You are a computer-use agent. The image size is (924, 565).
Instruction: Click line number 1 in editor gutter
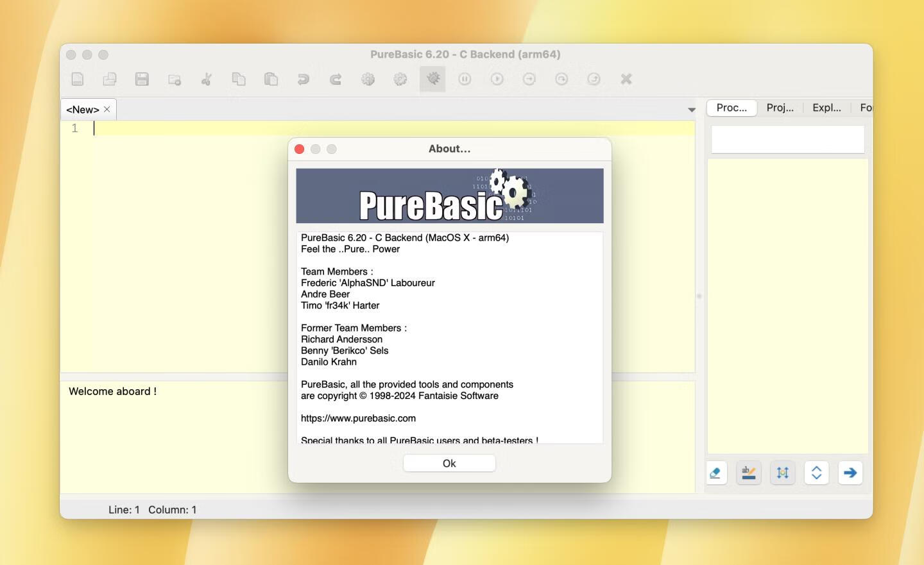click(x=74, y=128)
